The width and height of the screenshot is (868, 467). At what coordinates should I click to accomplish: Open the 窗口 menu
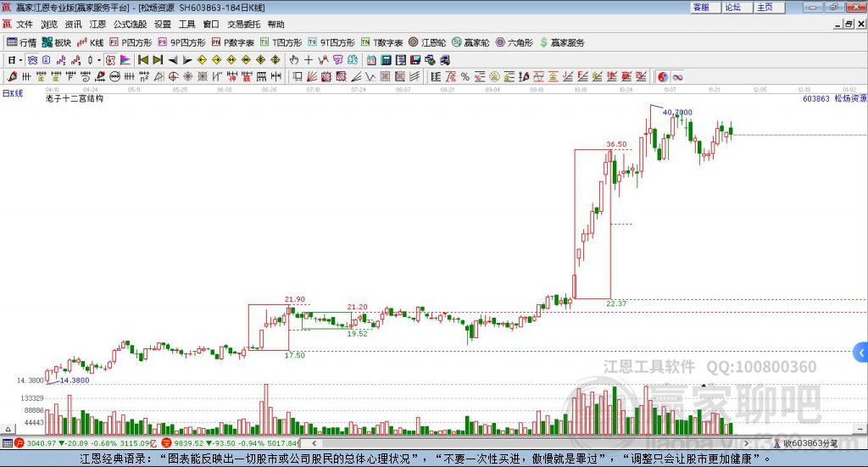pyautogui.click(x=211, y=25)
